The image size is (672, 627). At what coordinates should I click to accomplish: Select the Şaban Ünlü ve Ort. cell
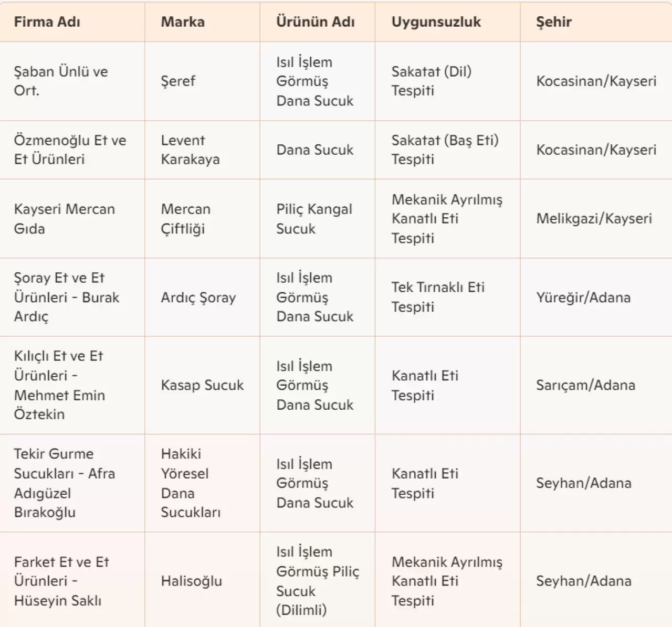[61, 81]
